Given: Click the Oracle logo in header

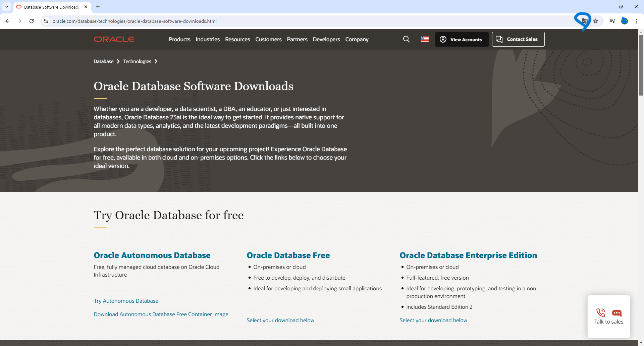Looking at the screenshot, I should click(x=114, y=39).
